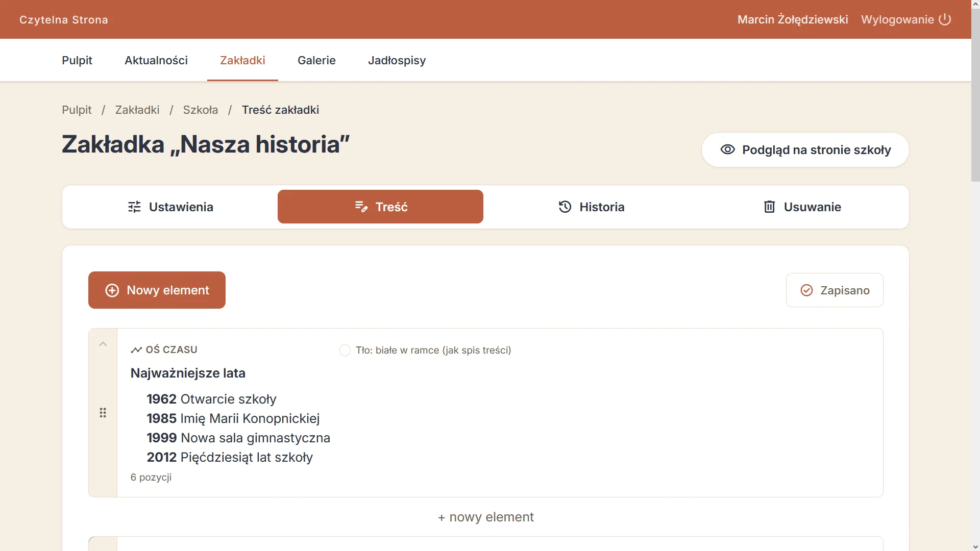Click the sliders icon on the Ustawienia tab
Viewport: 980px width, 551px height.
134,207
